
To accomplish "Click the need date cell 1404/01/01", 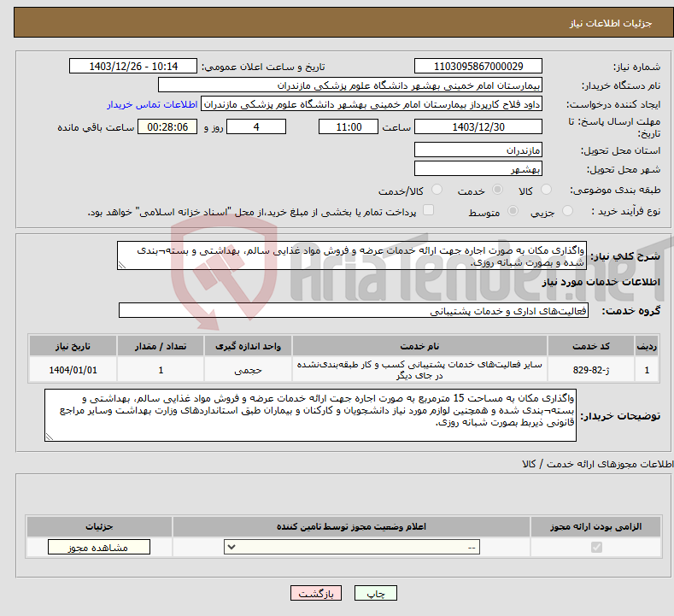I will pyautogui.click(x=73, y=370).
